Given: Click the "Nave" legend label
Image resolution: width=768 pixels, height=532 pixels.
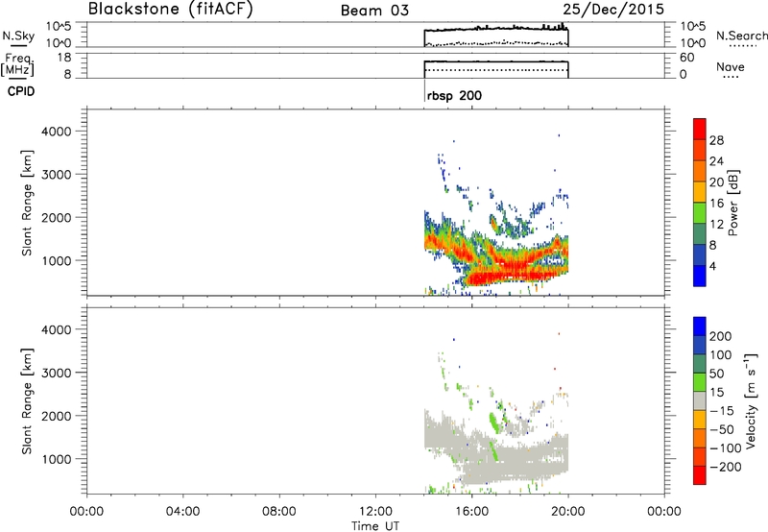Looking at the screenshot, I should [731, 66].
